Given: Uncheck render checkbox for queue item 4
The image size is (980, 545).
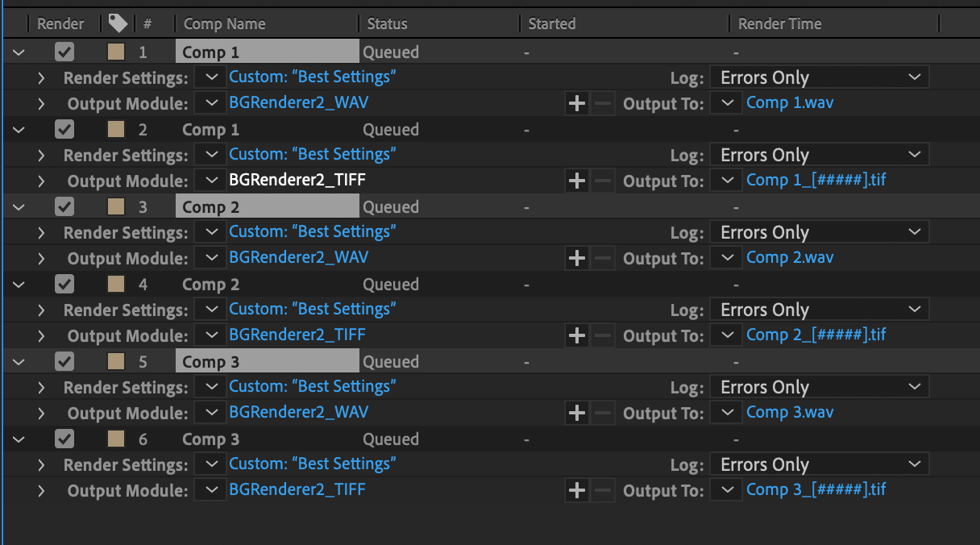Looking at the screenshot, I should pos(64,285).
